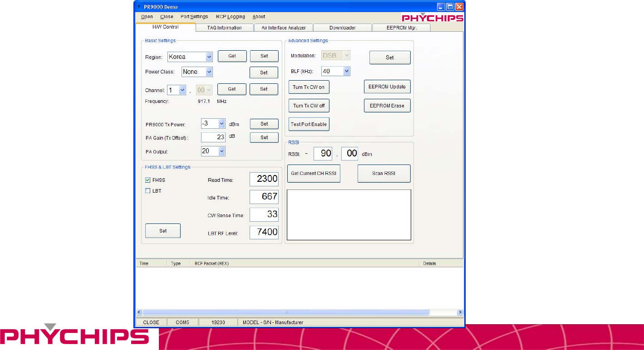Image resolution: width=644 pixels, height=350 pixels.
Task: Open the EEPROM Mgr. tab
Action: 401,28
